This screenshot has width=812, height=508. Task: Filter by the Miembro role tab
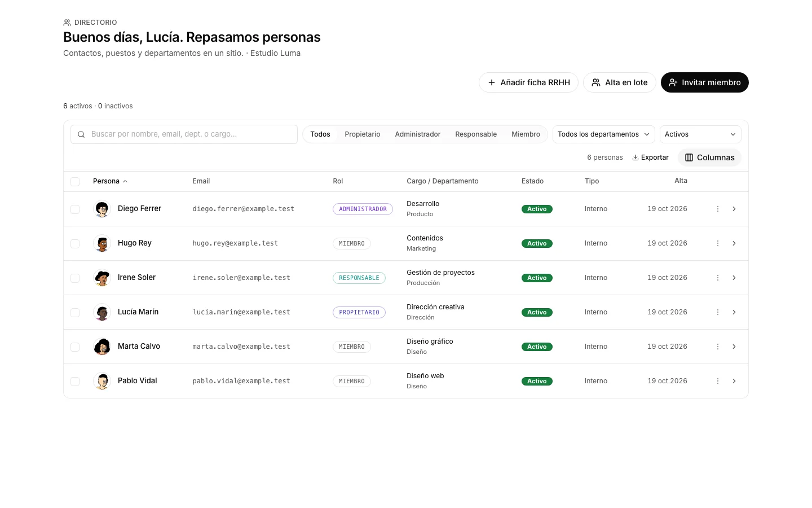point(526,134)
